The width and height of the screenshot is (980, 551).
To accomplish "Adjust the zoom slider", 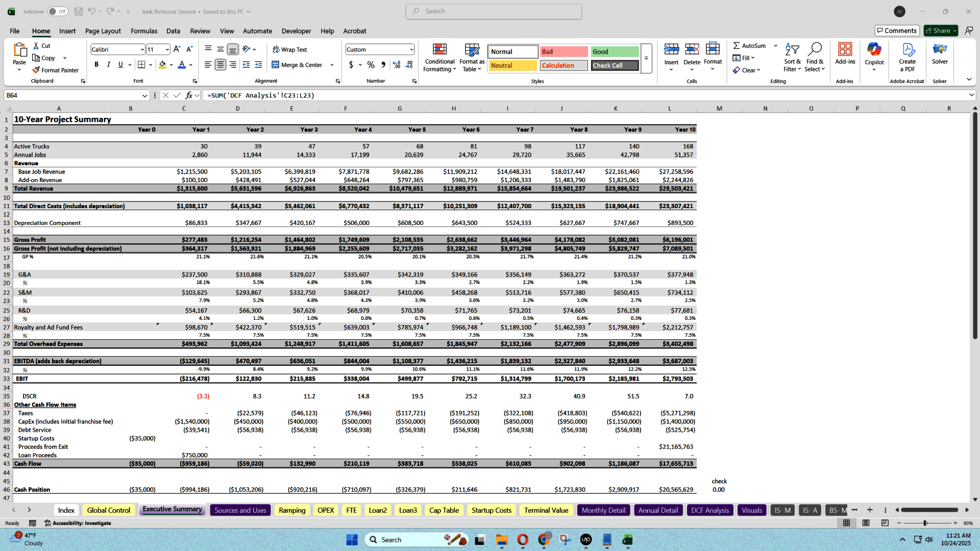I will 925,523.
